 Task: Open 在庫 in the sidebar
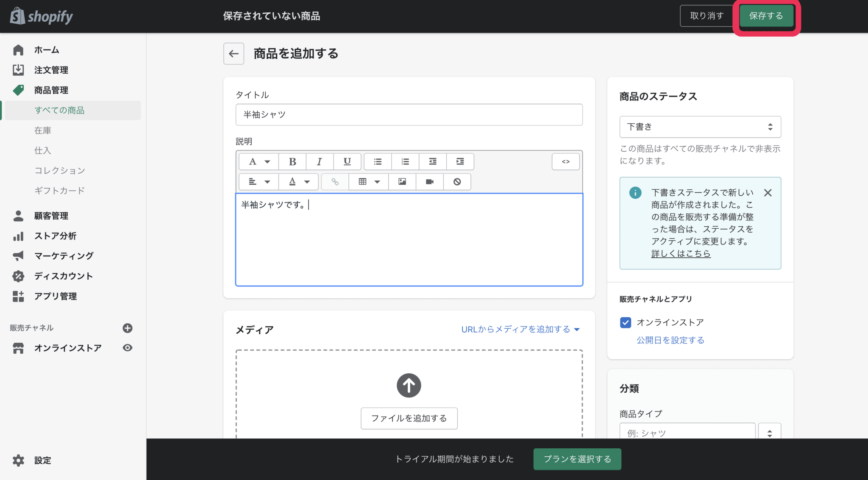[x=43, y=130]
